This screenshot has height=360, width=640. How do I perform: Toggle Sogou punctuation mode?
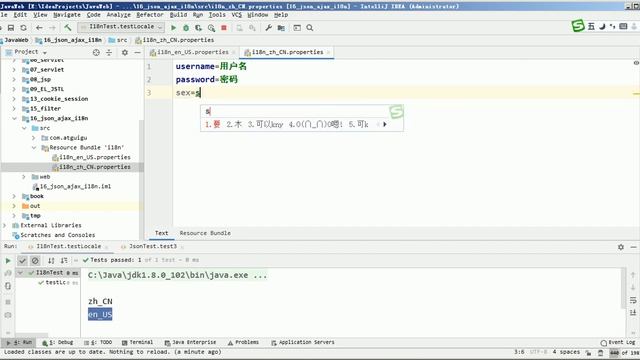[x=612, y=27]
